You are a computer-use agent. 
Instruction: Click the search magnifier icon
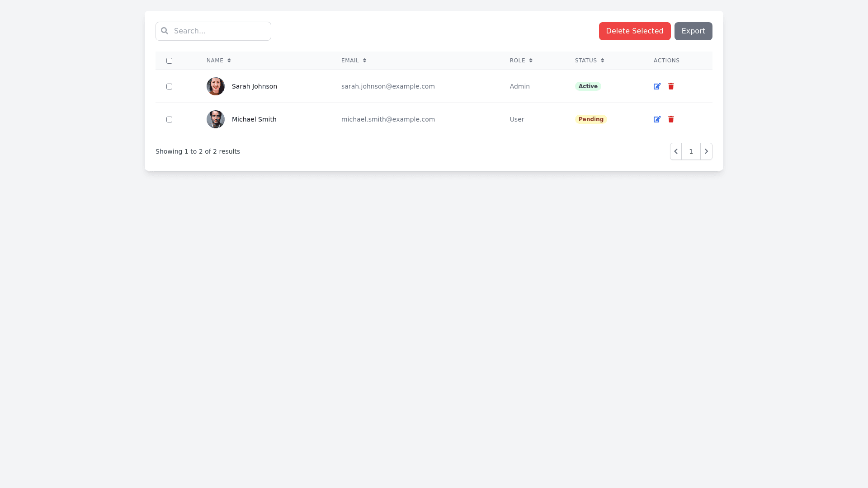point(165,31)
